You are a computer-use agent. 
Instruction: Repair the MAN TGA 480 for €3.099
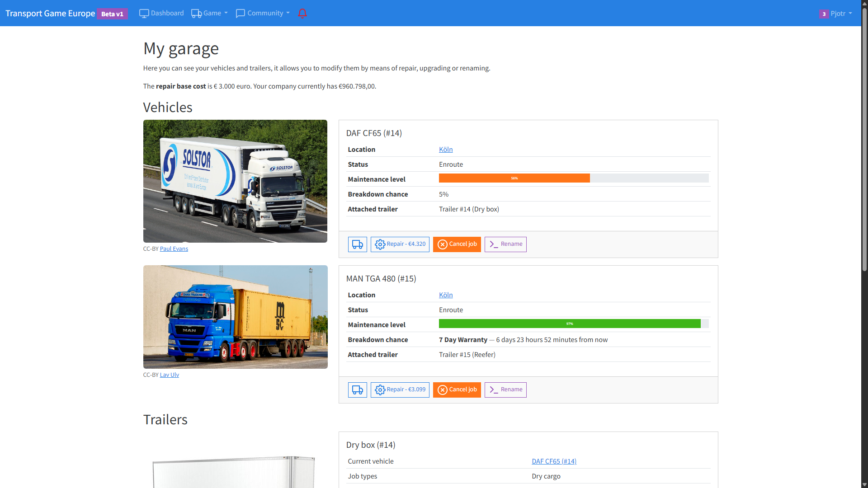tap(400, 390)
